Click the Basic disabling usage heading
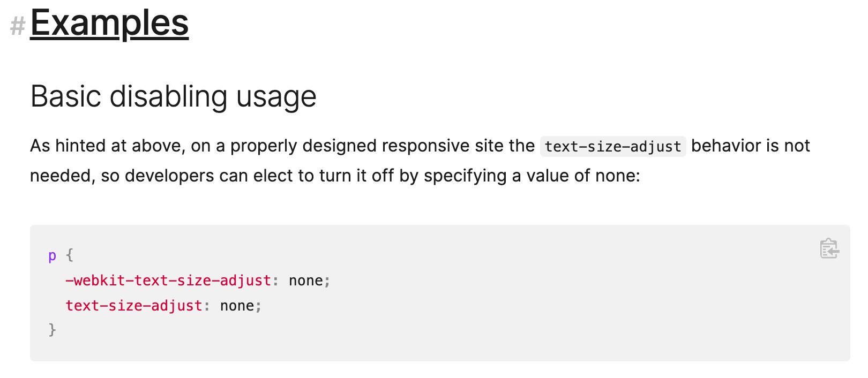 (x=173, y=96)
